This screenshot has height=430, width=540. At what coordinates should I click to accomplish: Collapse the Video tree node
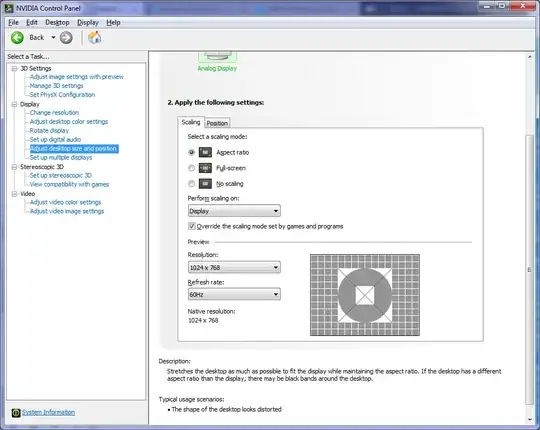point(14,194)
